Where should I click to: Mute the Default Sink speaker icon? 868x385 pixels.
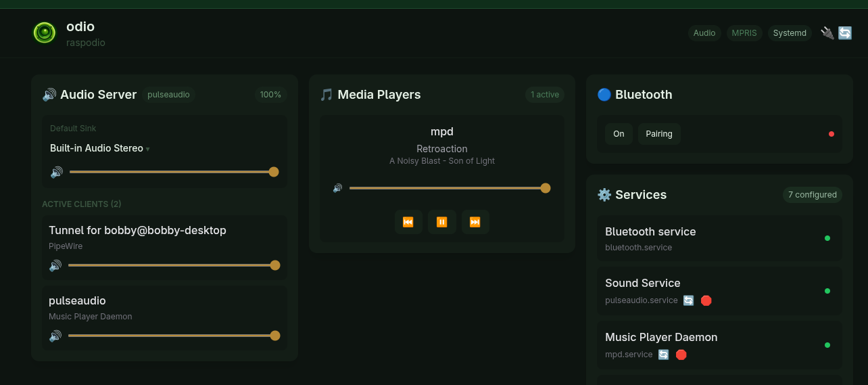tap(57, 172)
